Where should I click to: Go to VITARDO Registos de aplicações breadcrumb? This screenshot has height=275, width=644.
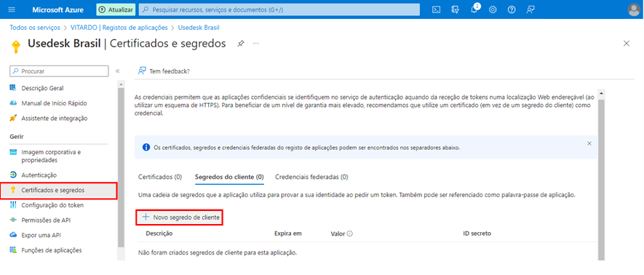pos(119,28)
